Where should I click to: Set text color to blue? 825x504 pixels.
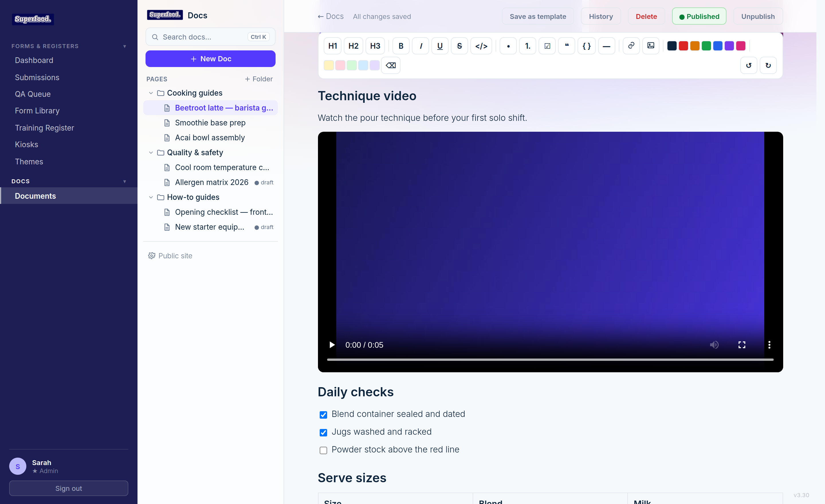[x=718, y=46]
